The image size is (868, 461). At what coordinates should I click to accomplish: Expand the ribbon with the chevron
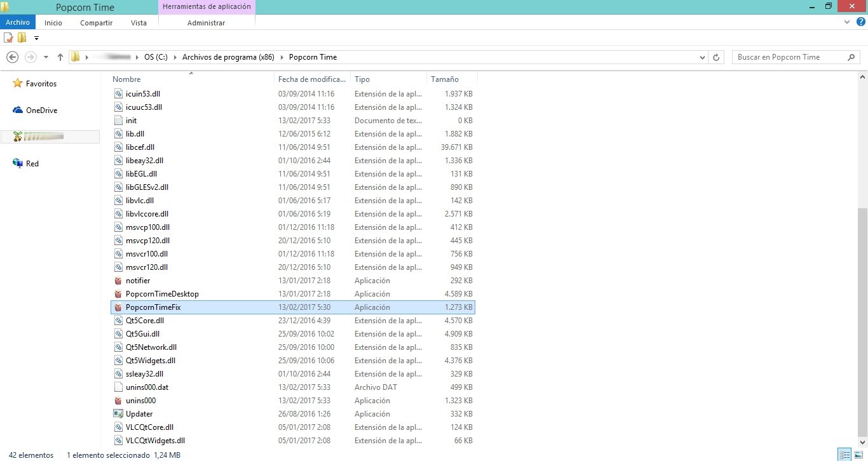[848, 22]
